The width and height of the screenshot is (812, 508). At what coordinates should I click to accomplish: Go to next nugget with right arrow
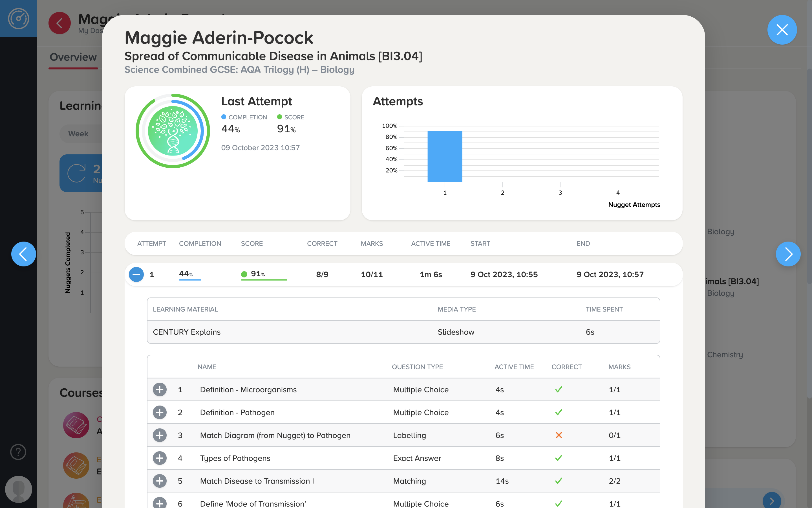(x=788, y=254)
